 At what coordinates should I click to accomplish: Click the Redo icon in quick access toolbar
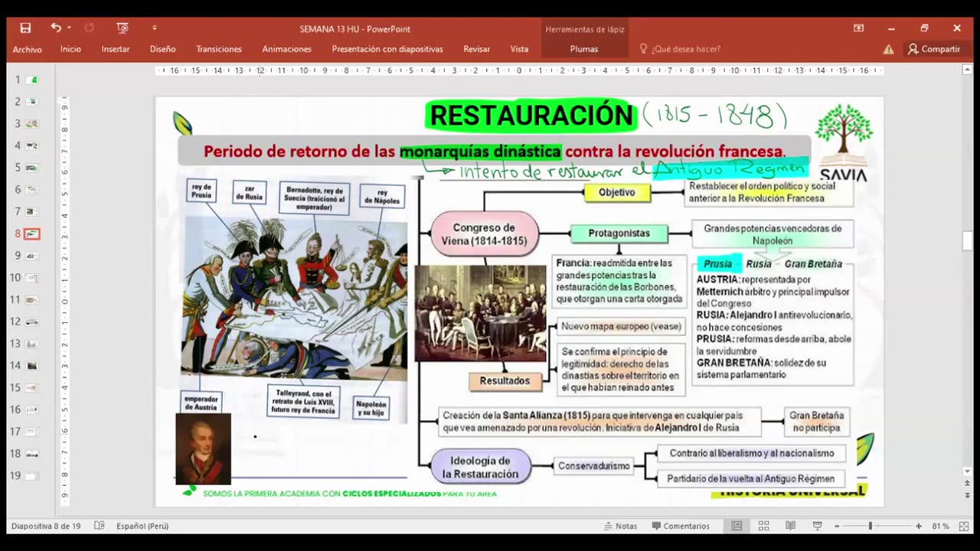[x=89, y=28]
